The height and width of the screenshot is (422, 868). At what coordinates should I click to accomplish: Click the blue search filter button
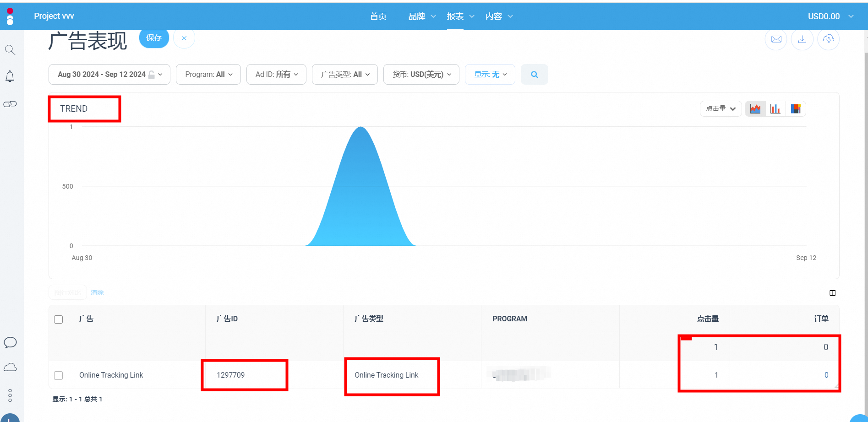pos(534,75)
